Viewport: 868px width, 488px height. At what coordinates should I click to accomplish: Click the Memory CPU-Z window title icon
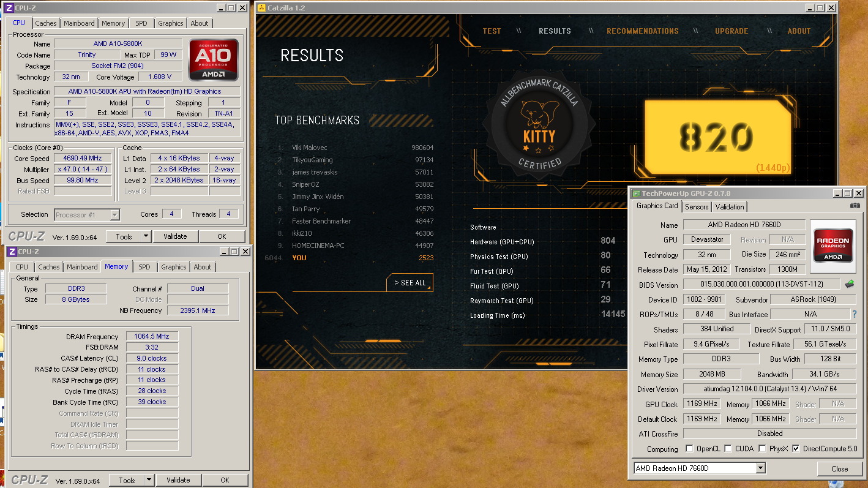coord(12,252)
